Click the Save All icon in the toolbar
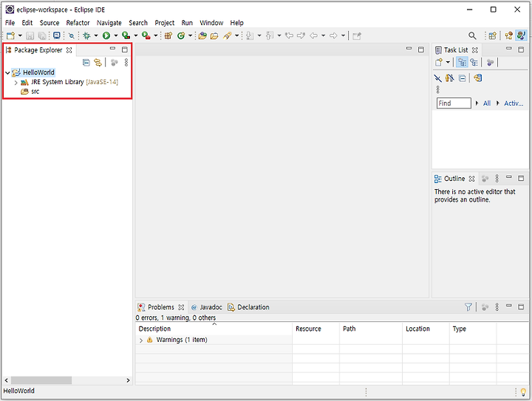This screenshot has height=401, width=532. [42, 35]
